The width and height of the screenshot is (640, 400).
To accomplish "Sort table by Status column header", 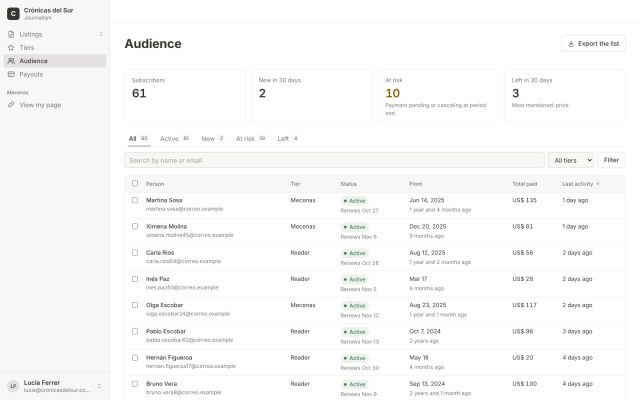I will tap(349, 184).
